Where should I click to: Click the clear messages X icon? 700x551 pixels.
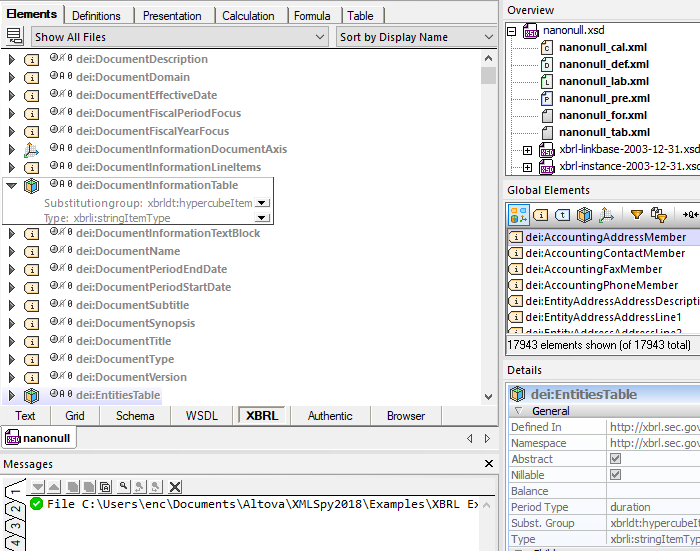[175, 486]
